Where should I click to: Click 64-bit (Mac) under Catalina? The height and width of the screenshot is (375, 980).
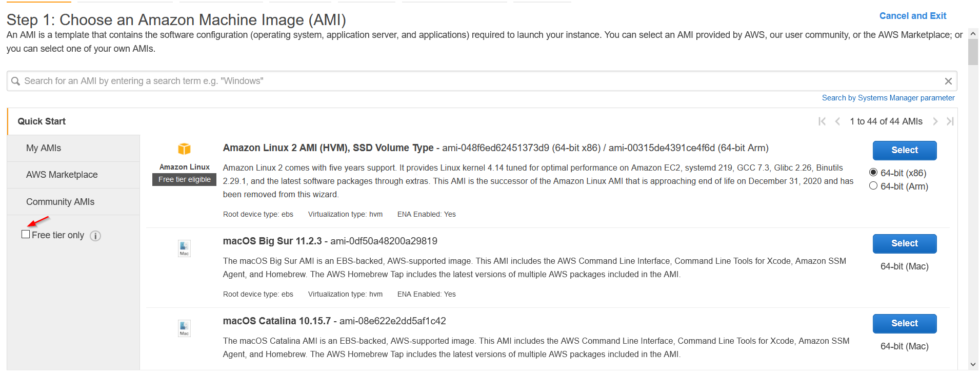pos(905,346)
